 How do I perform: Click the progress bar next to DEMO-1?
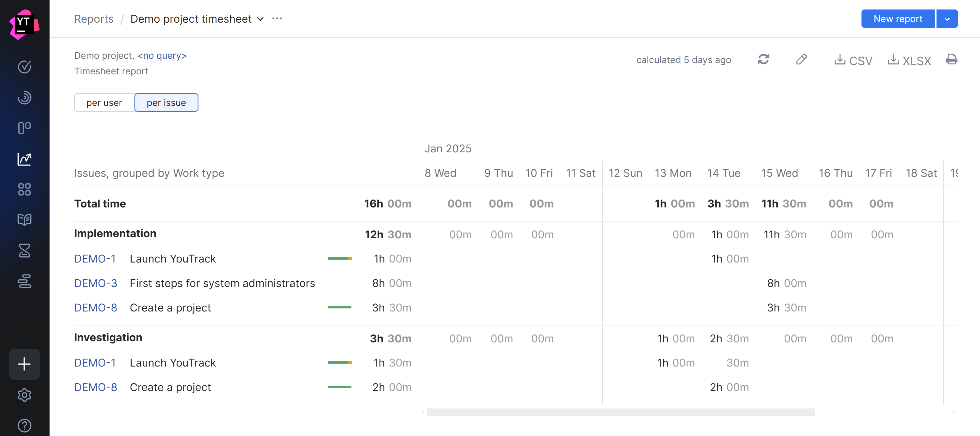(x=340, y=259)
